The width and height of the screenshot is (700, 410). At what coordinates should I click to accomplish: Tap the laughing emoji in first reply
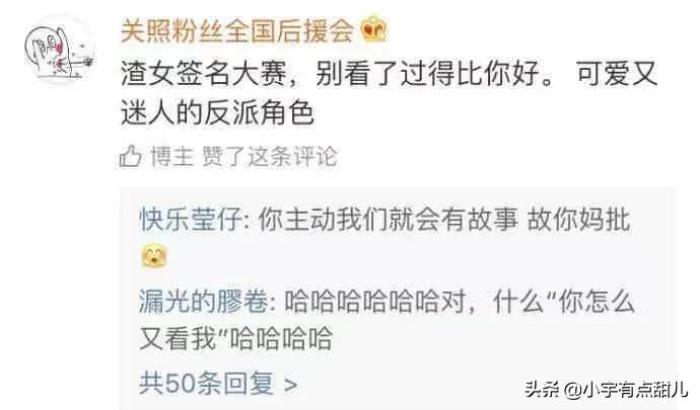(x=154, y=256)
